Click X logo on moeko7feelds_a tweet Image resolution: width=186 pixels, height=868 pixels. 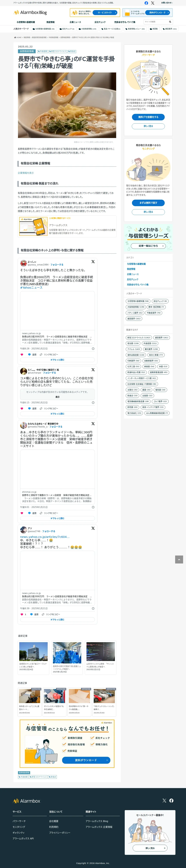click(93, 424)
